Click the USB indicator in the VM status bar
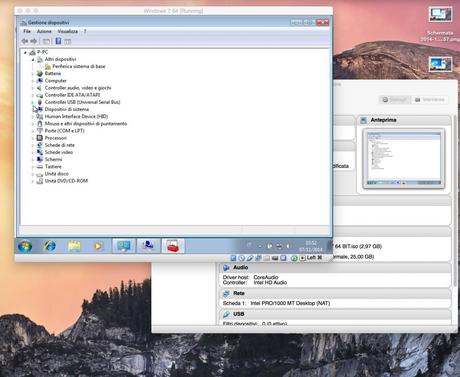The height and width of the screenshot is (377, 460). click(x=250, y=258)
